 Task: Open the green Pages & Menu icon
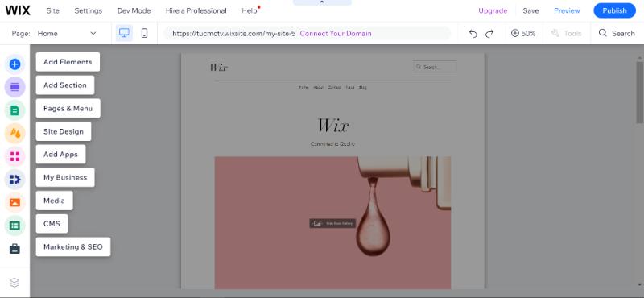[x=14, y=110]
